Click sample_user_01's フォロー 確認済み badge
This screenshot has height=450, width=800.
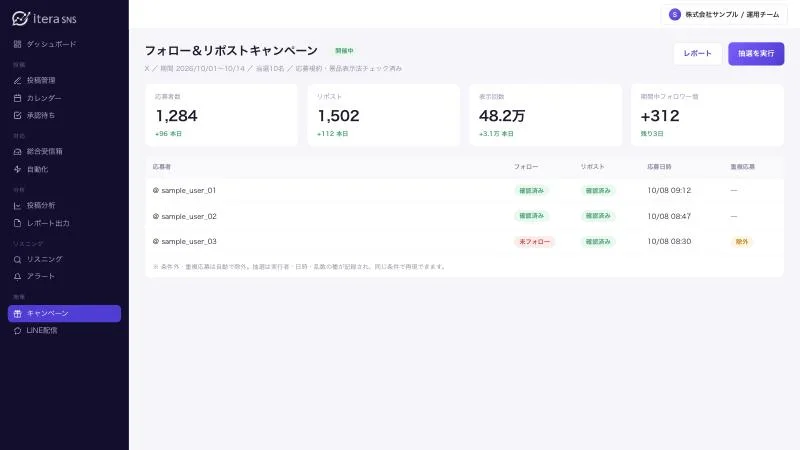(x=531, y=190)
